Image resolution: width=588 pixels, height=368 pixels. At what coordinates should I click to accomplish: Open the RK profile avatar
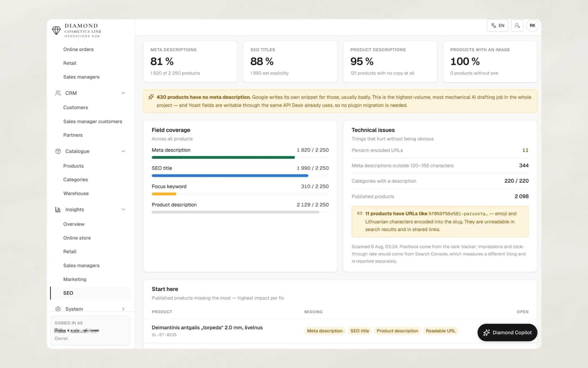[532, 26]
